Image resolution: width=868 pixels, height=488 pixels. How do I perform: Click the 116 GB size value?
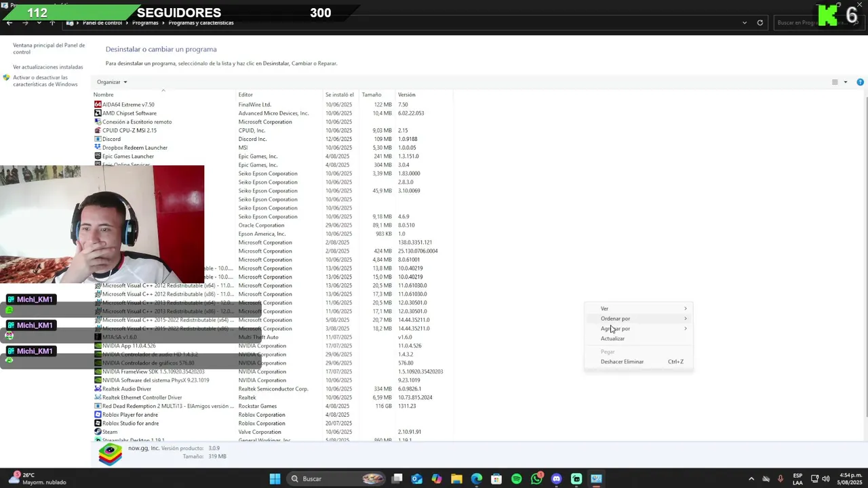(x=384, y=406)
